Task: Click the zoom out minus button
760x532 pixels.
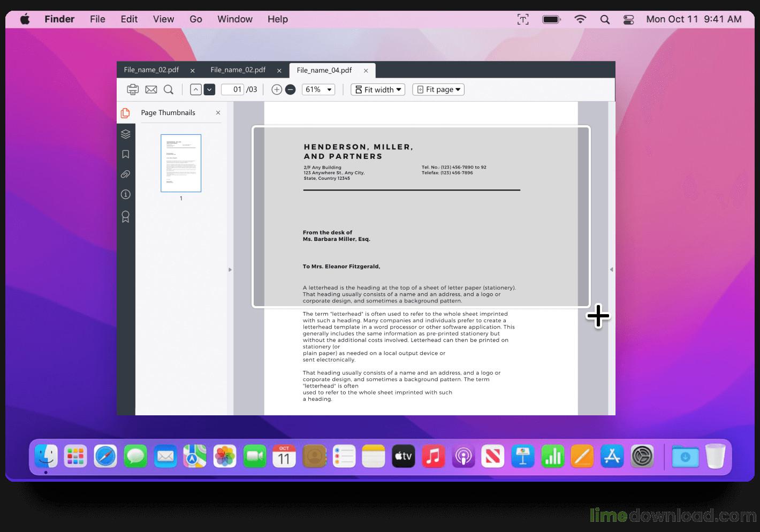Action: [290, 89]
